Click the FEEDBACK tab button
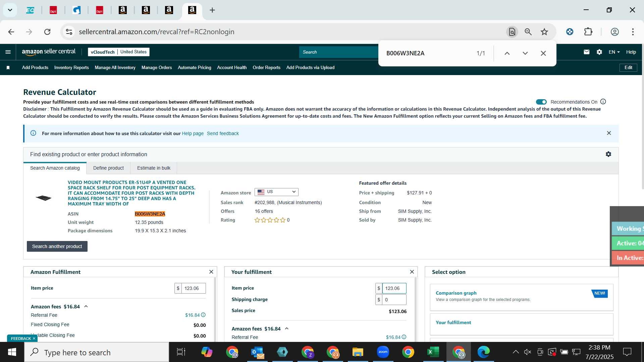Screen dimensions: 644x362 coord(22,338)
